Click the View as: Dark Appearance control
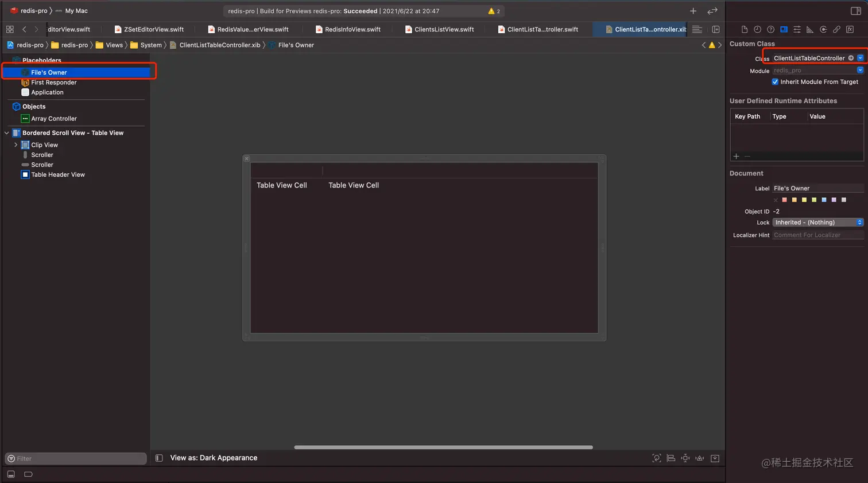Viewport: 868px width, 483px height. pyautogui.click(x=214, y=458)
